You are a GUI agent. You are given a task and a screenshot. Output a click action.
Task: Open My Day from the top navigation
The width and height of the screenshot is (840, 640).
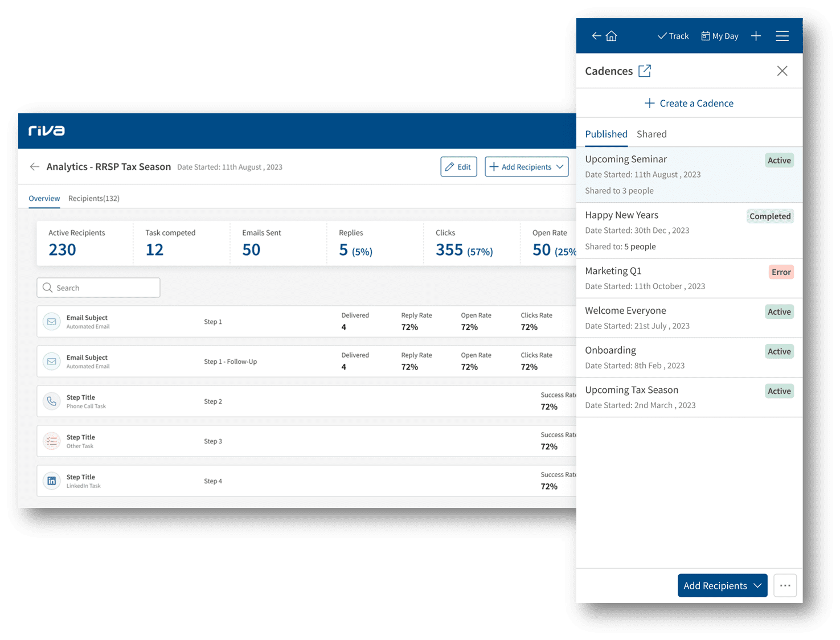point(719,35)
